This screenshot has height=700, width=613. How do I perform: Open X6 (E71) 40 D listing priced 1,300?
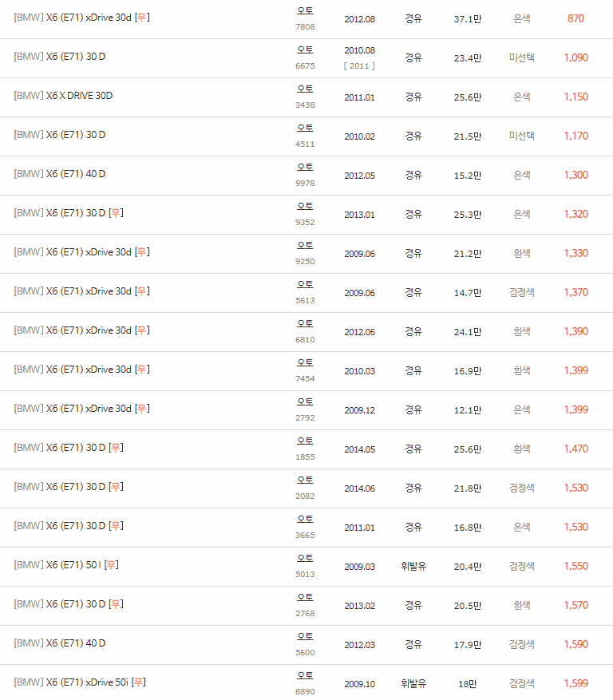[x=59, y=174]
